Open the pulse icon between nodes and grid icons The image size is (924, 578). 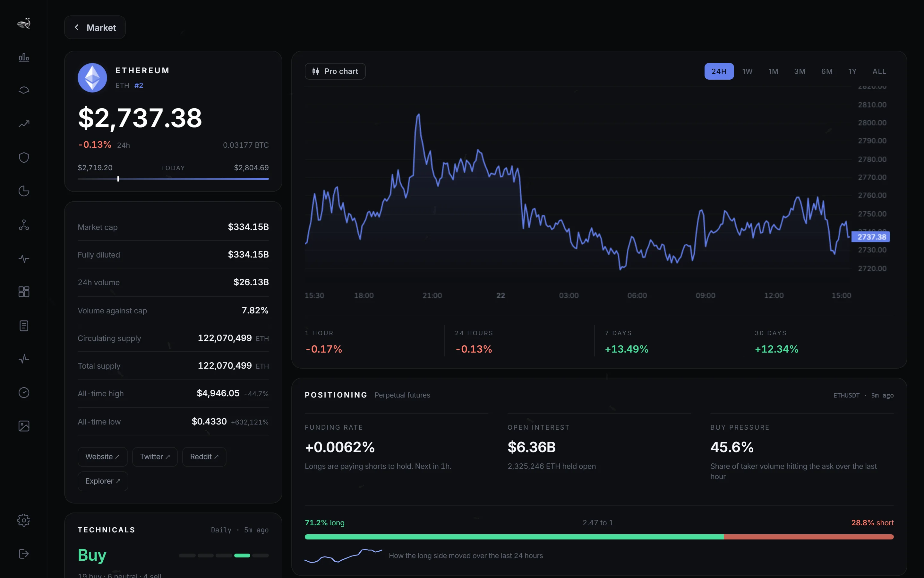(24, 259)
